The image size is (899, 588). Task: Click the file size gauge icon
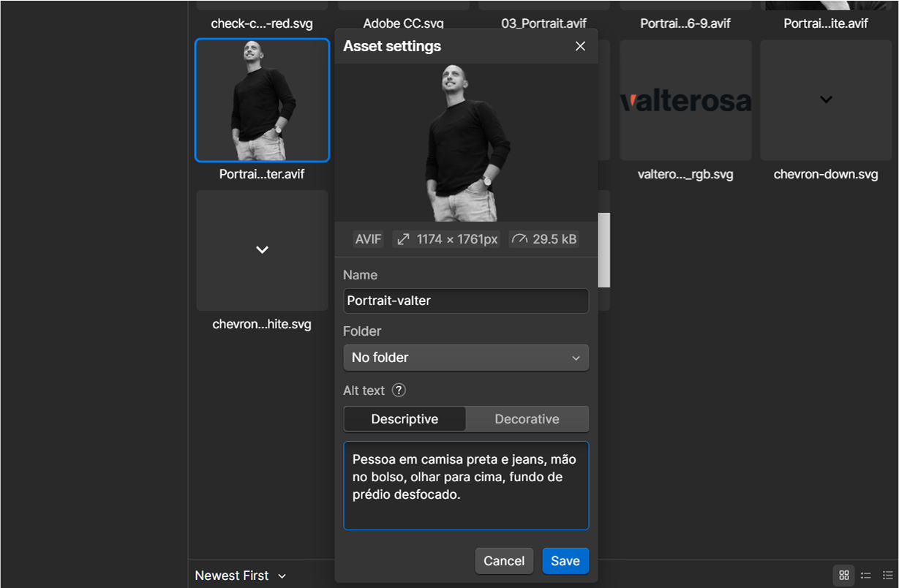tap(519, 239)
